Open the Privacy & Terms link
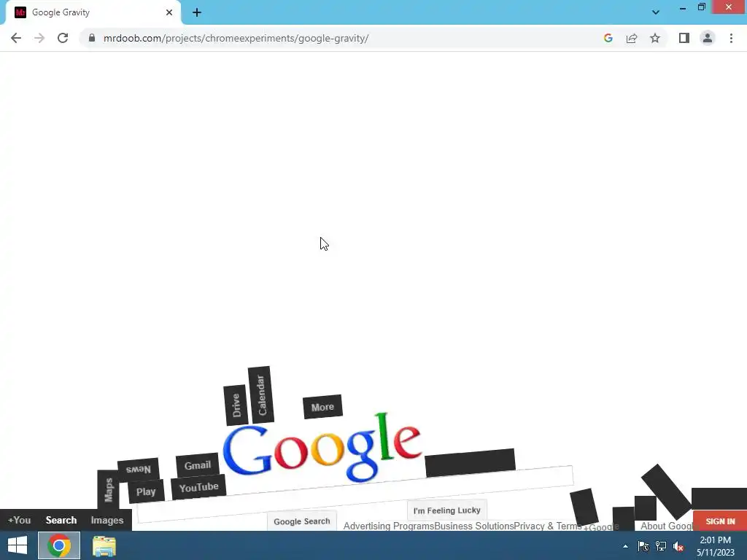Screen dimensions: 747x560 (548, 526)
